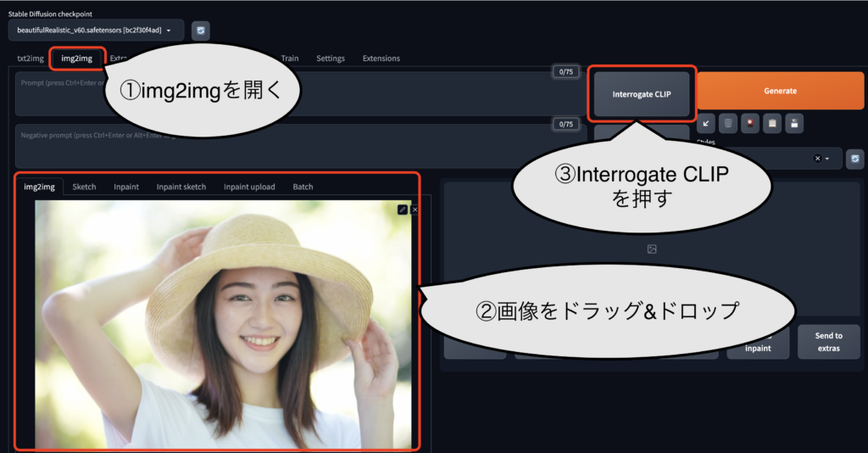The image size is (868, 453).
Task: Expand the Styles dropdown arrow
Action: tap(827, 159)
